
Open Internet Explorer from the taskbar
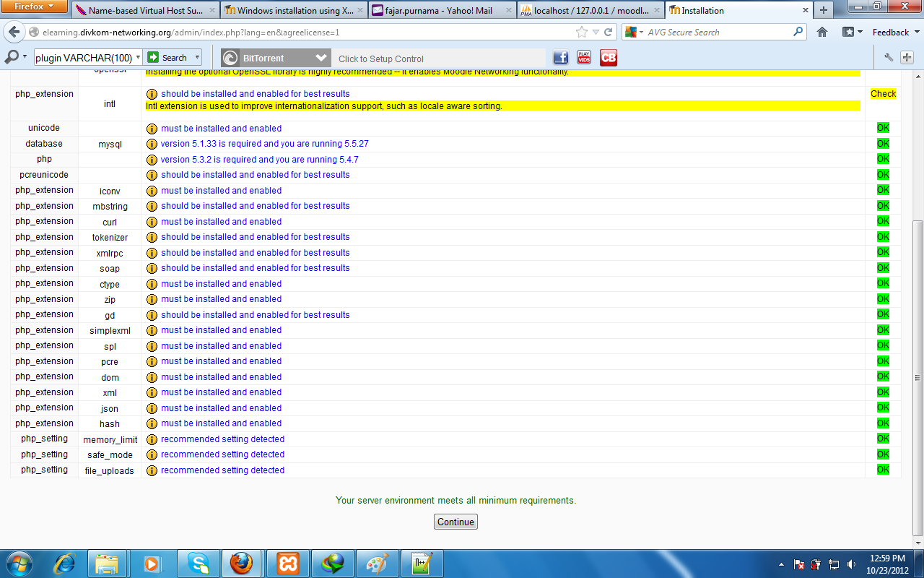click(65, 563)
